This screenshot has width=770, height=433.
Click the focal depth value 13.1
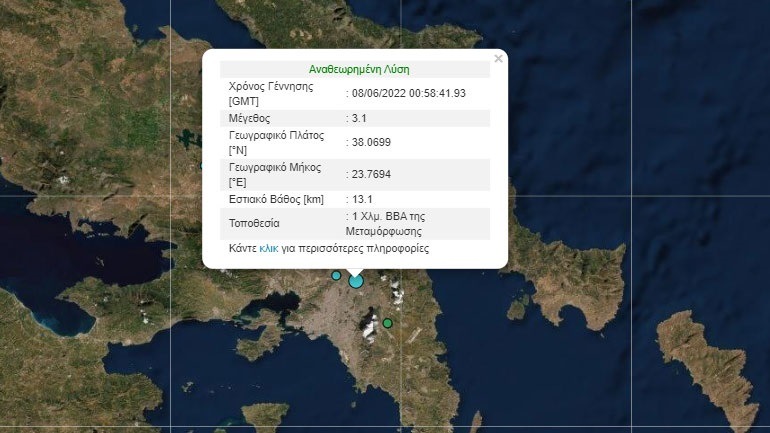[362, 199]
